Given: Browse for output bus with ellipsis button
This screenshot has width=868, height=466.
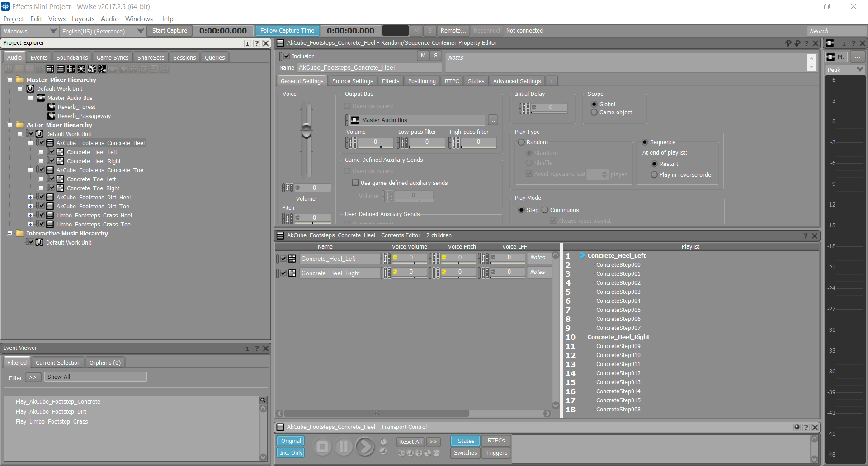Looking at the screenshot, I should [x=493, y=120].
